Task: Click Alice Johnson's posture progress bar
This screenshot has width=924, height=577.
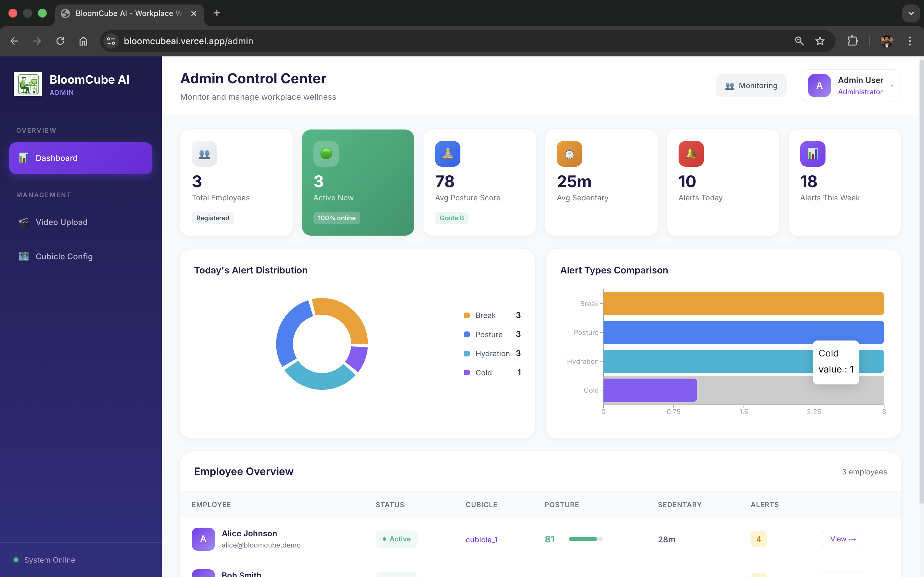Action: pos(586,539)
